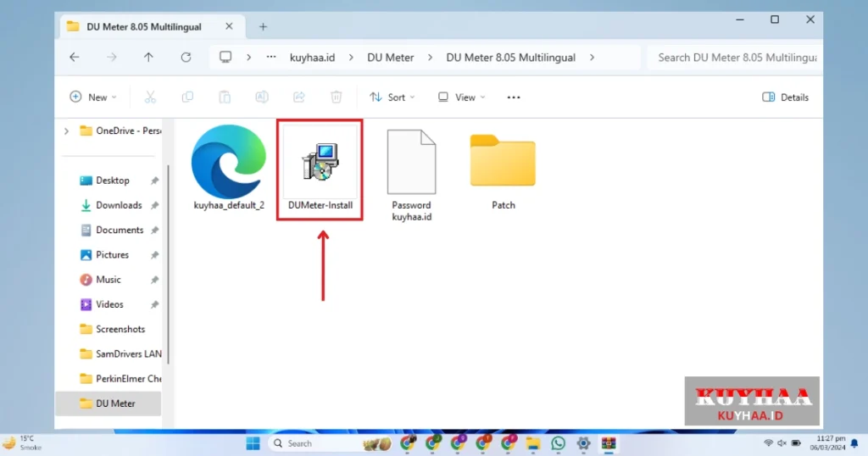Image resolution: width=868 pixels, height=456 pixels.
Task: Open Videos in the sidebar
Action: point(109,304)
